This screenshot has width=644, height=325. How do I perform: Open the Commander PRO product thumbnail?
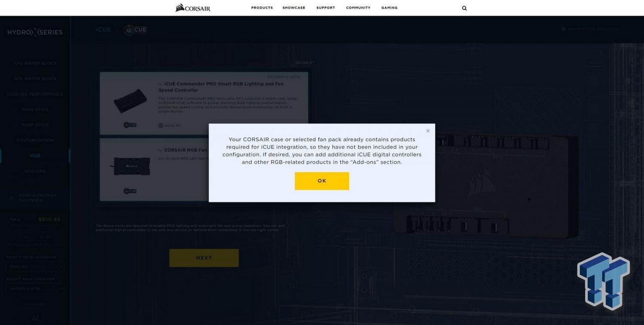pyautogui.click(x=130, y=101)
